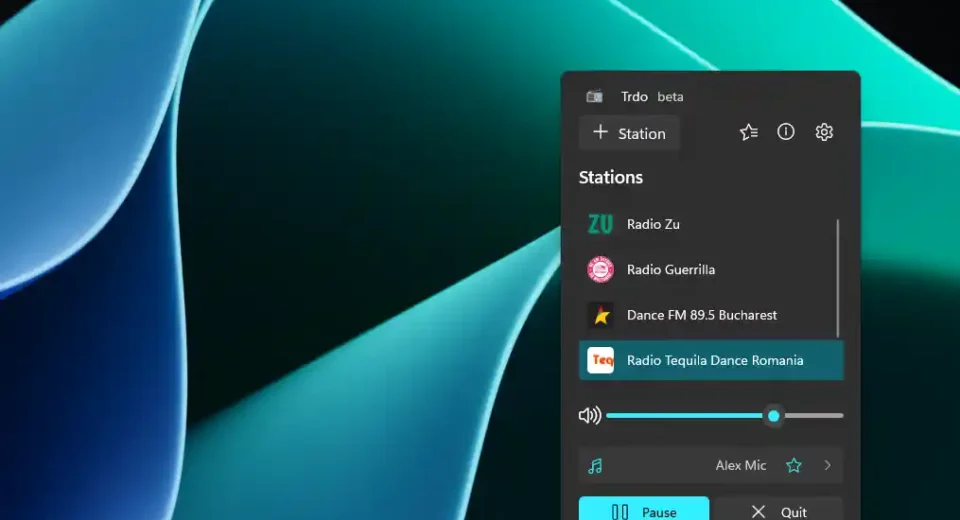960x520 pixels.
Task: Select the Dance FM 89.5 Bucharest station name
Action: tap(701, 315)
